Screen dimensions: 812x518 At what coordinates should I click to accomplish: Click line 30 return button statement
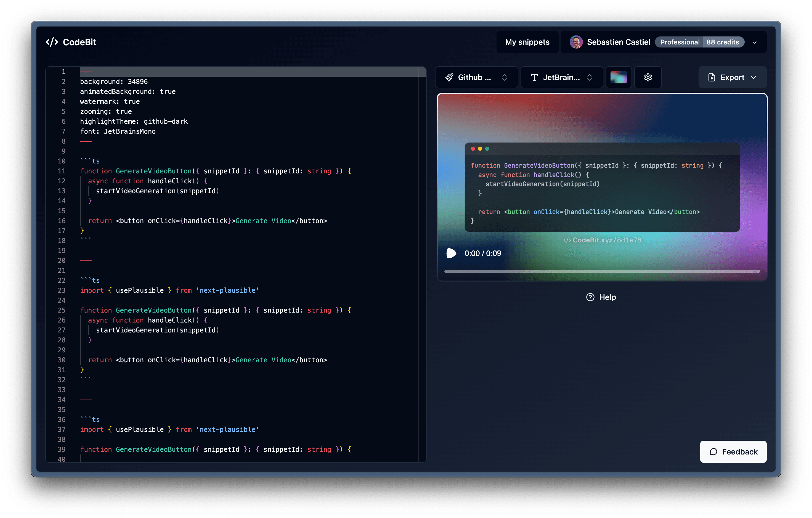(207, 360)
